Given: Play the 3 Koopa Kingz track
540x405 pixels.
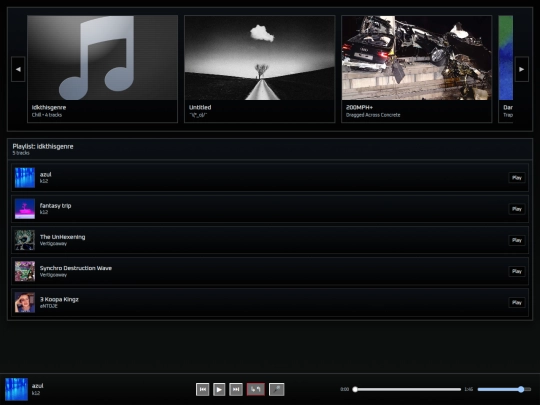Looking at the screenshot, I should (x=517, y=303).
